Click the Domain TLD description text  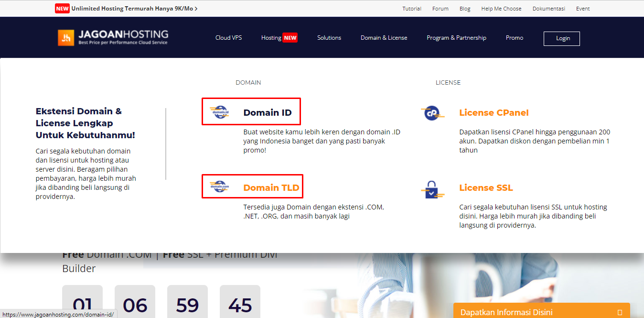click(x=314, y=211)
